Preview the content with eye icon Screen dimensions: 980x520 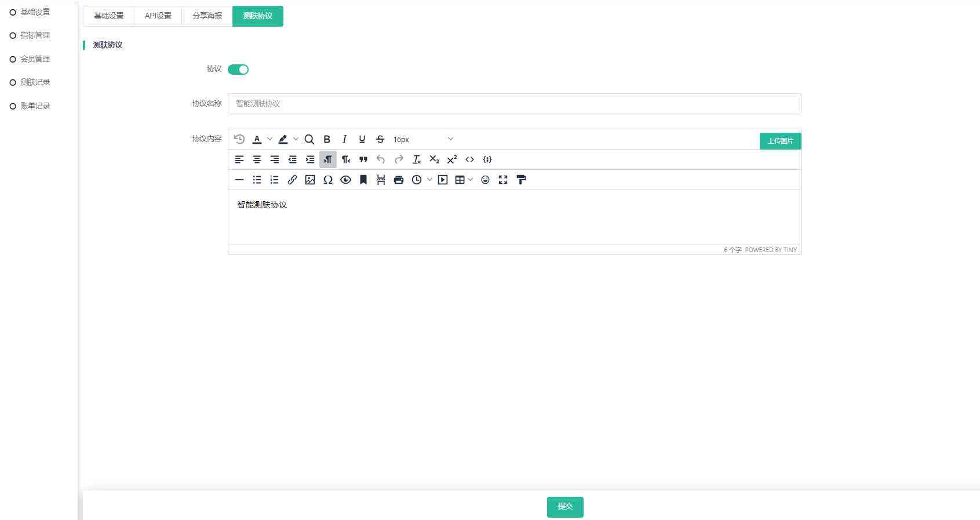point(346,180)
